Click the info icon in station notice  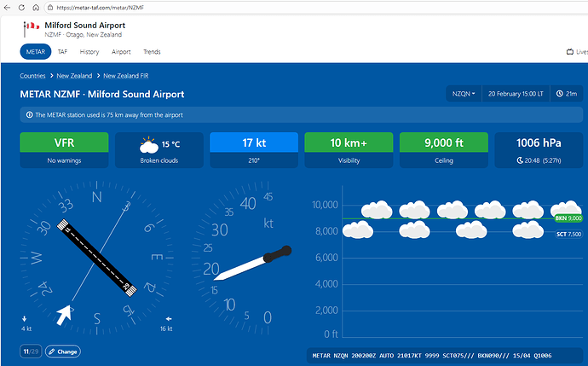[29, 114]
